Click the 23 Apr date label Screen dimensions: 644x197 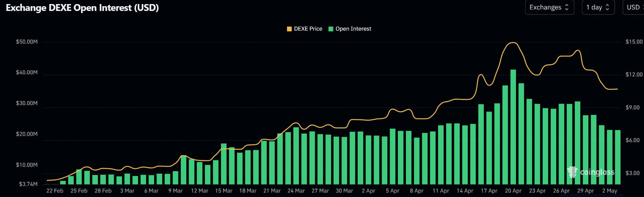(537, 191)
